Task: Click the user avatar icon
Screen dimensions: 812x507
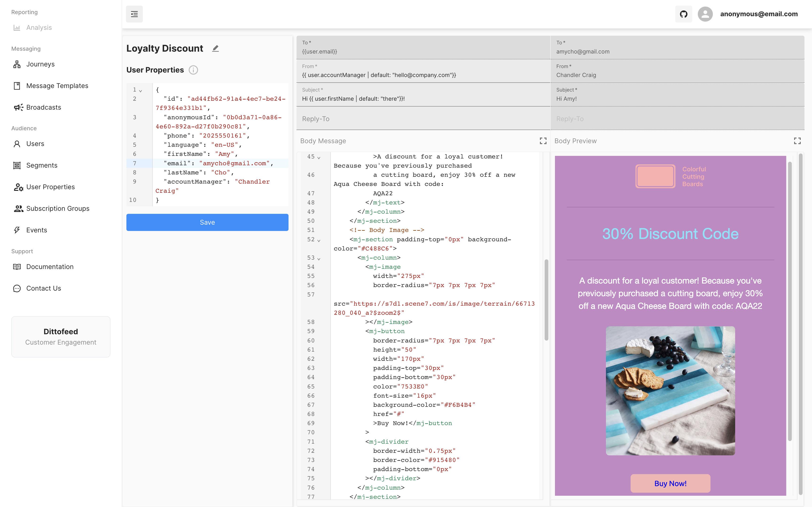Action: [x=705, y=14]
